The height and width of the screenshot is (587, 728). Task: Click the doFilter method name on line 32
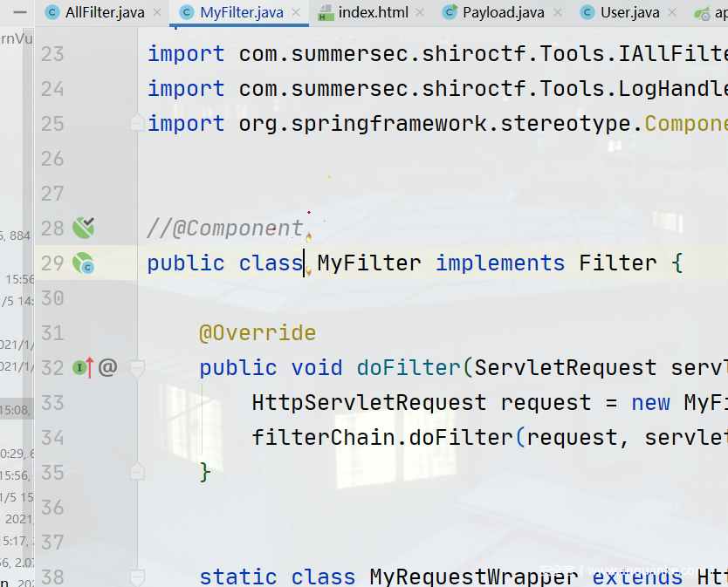point(409,367)
